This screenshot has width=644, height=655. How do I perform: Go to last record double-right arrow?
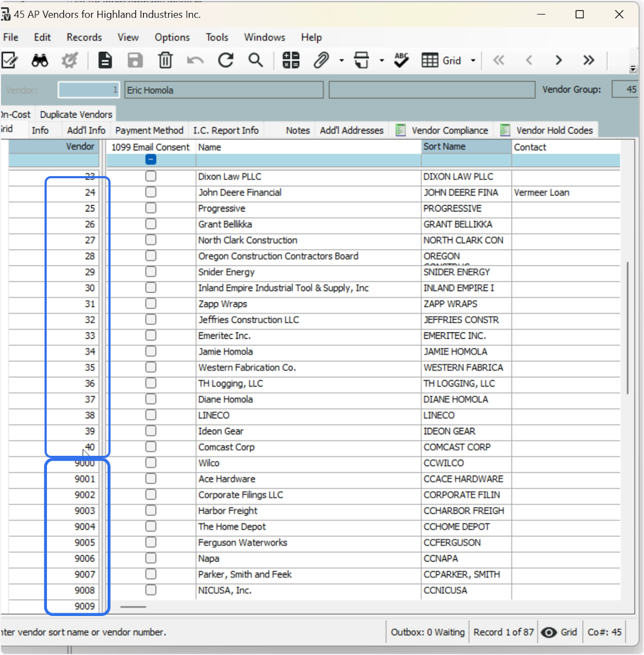(589, 60)
